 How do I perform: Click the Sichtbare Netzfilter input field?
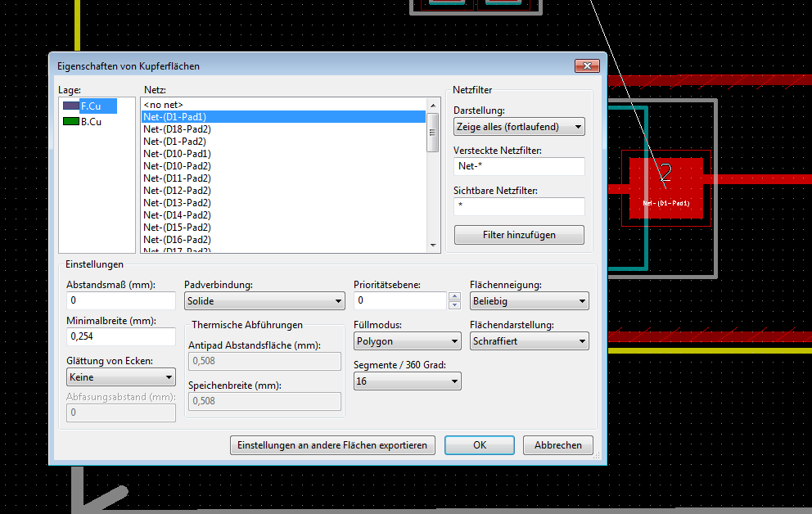519,206
